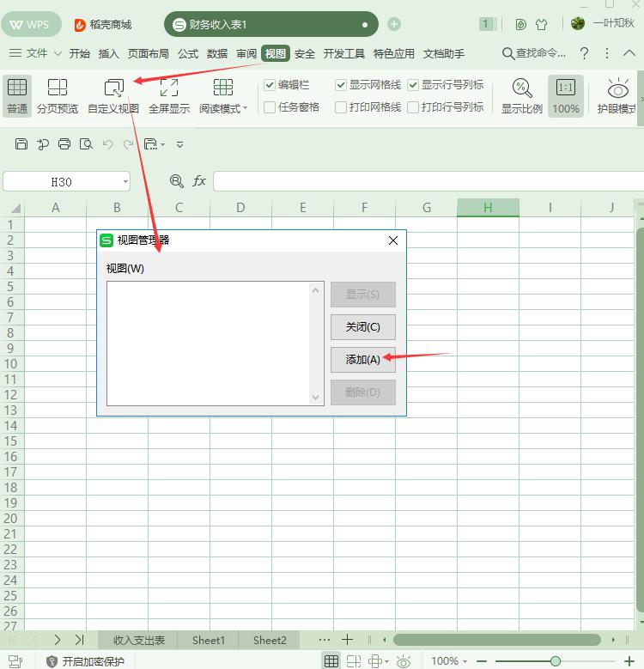Click the formula bar input field
The height and width of the screenshot is (669, 644).
(x=428, y=181)
